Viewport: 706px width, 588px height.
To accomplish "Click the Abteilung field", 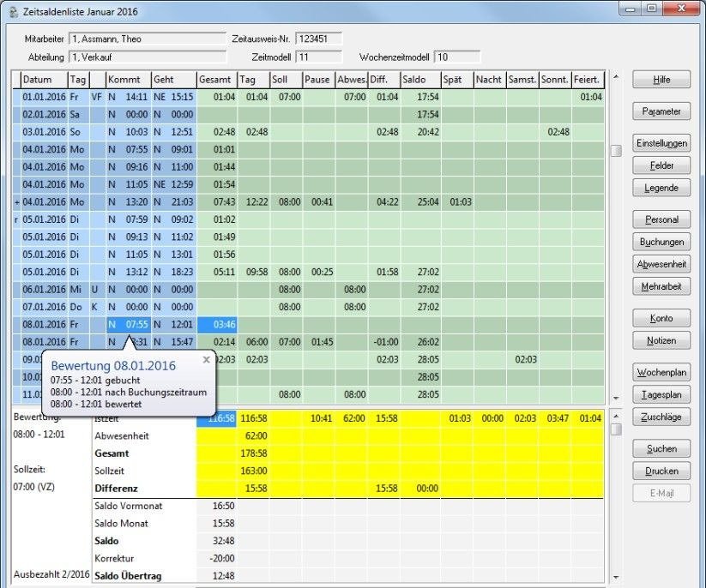I will 148,57.
